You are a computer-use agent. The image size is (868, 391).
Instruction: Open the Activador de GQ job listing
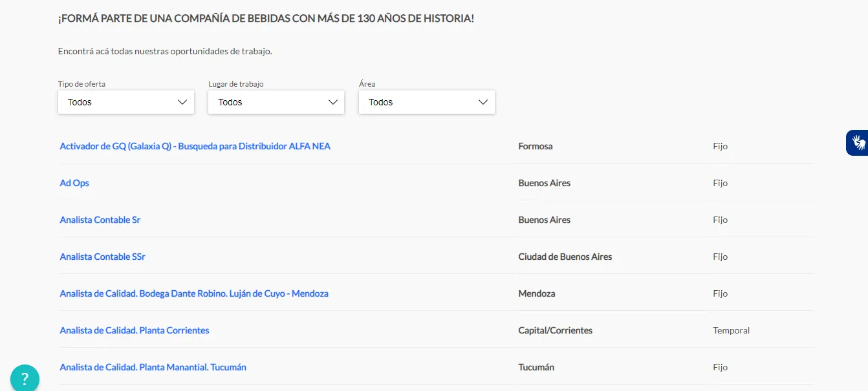pos(195,146)
